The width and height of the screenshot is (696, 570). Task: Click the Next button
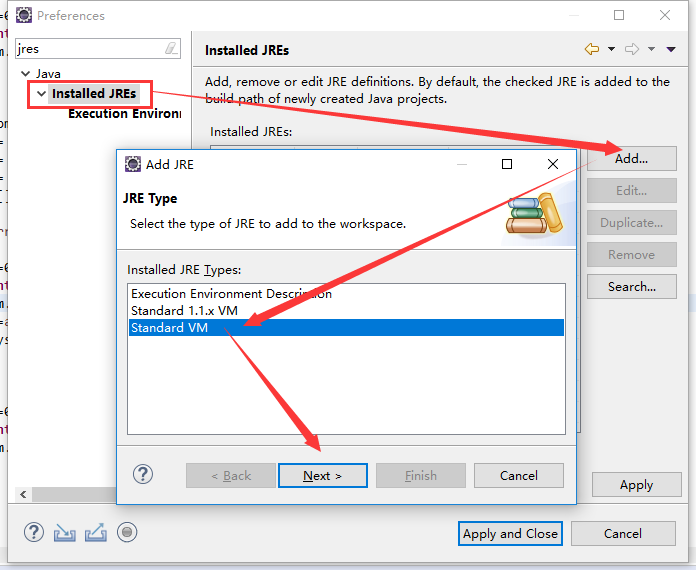(323, 475)
